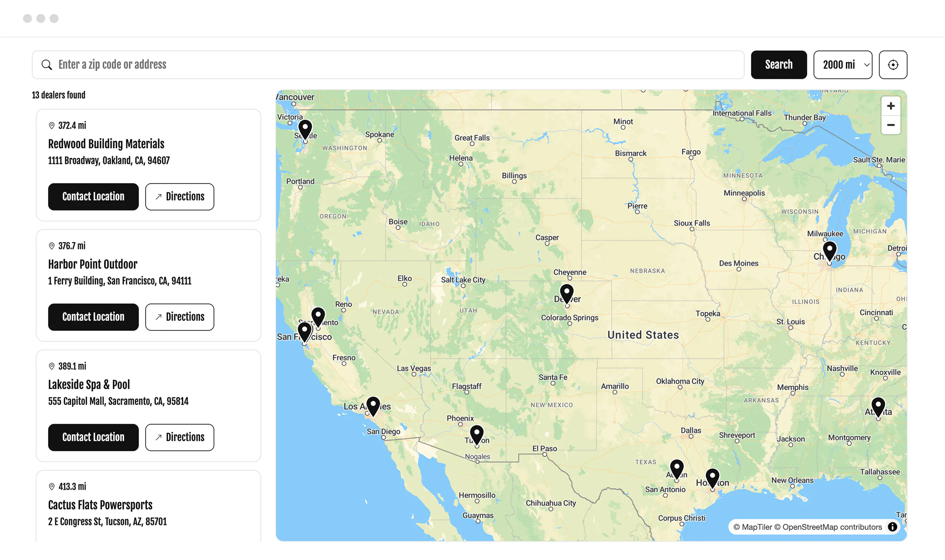Select the Atlanta map pin

click(x=878, y=407)
